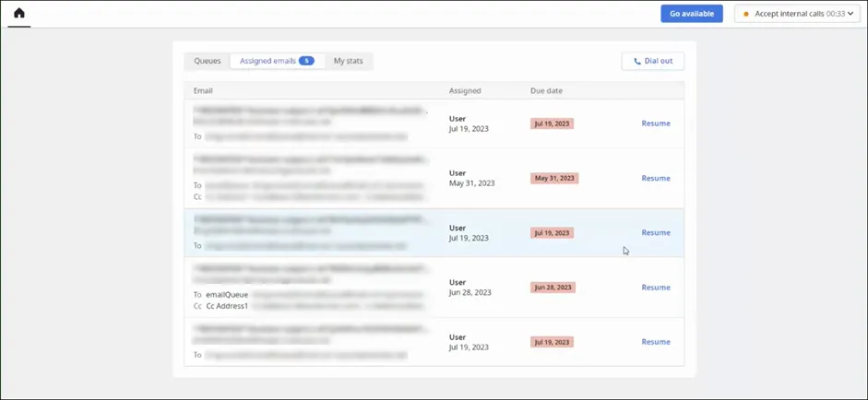Click the Due date column header
The width and height of the screenshot is (868, 400).
[x=546, y=90]
